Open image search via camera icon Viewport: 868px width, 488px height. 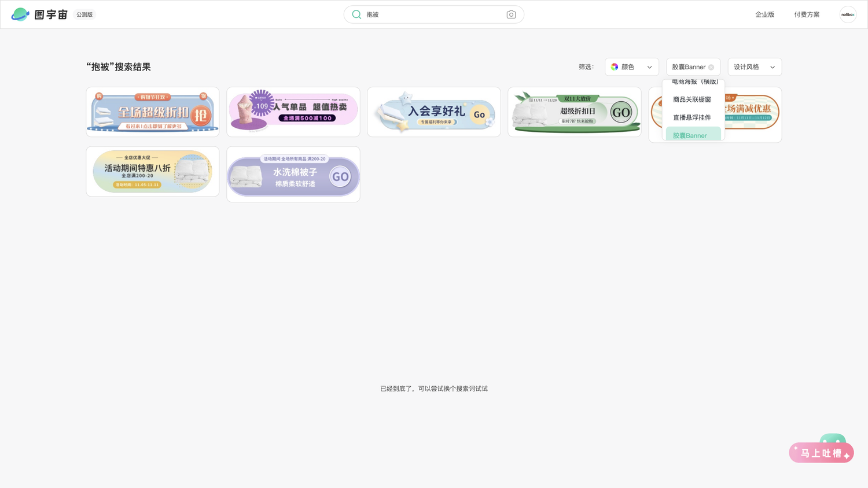[511, 14]
